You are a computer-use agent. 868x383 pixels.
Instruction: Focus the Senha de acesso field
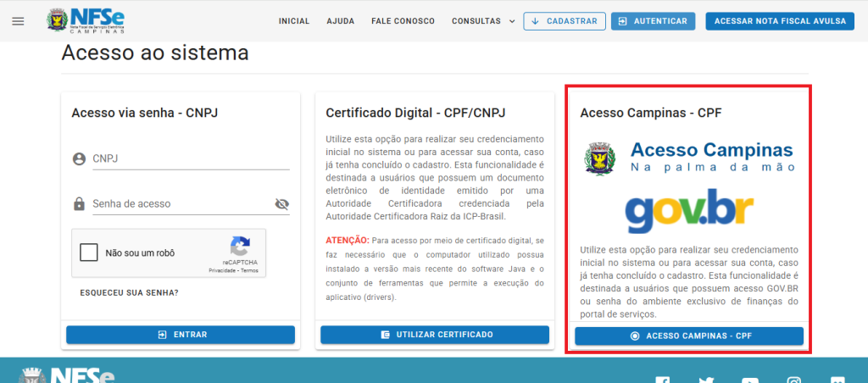click(x=183, y=203)
